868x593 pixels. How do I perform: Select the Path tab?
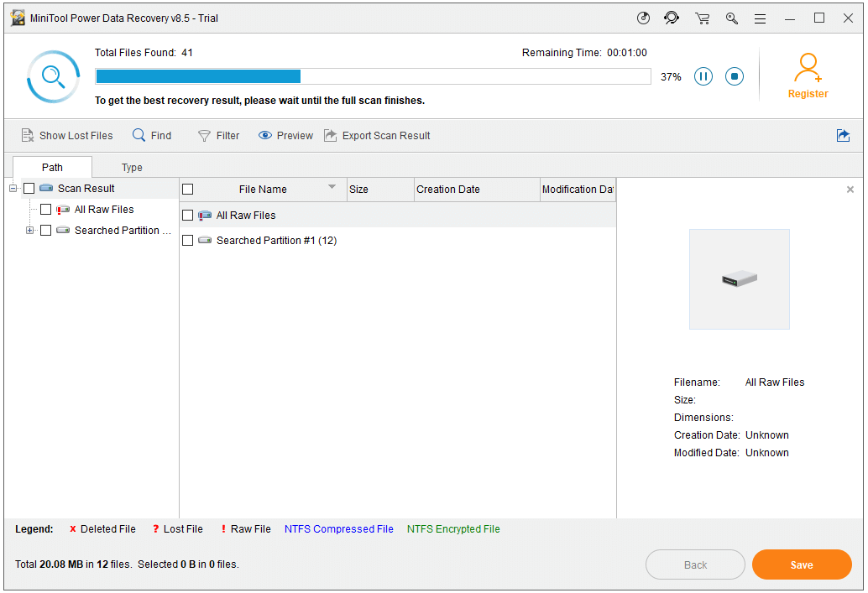pos(52,167)
